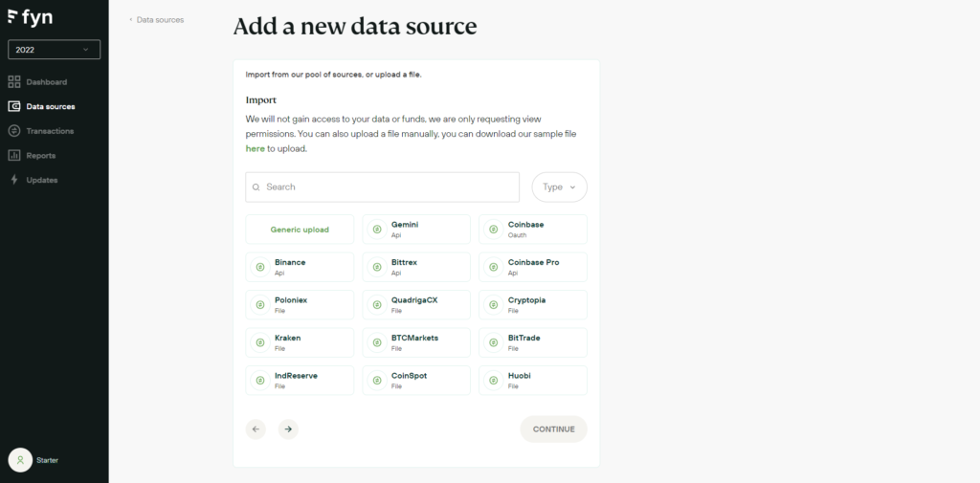Click the Transactions sidebar icon
The image size is (980, 483).
pyautogui.click(x=13, y=131)
